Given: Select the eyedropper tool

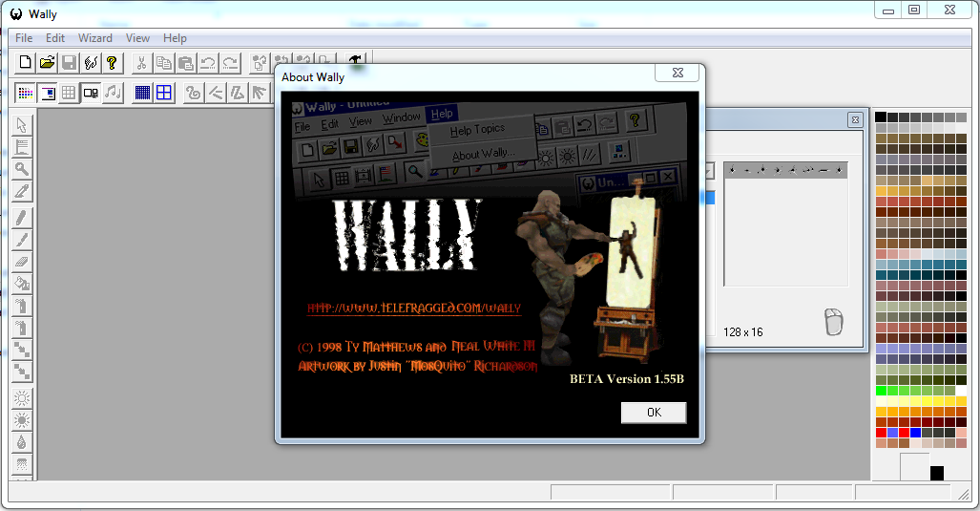Looking at the screenshot, I should pos(22,191).
